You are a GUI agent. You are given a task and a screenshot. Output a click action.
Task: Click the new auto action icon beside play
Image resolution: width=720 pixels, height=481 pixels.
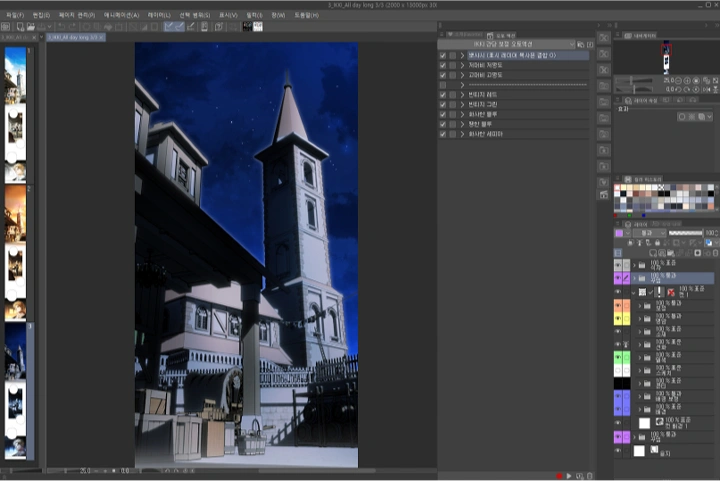tap(579, 476)
